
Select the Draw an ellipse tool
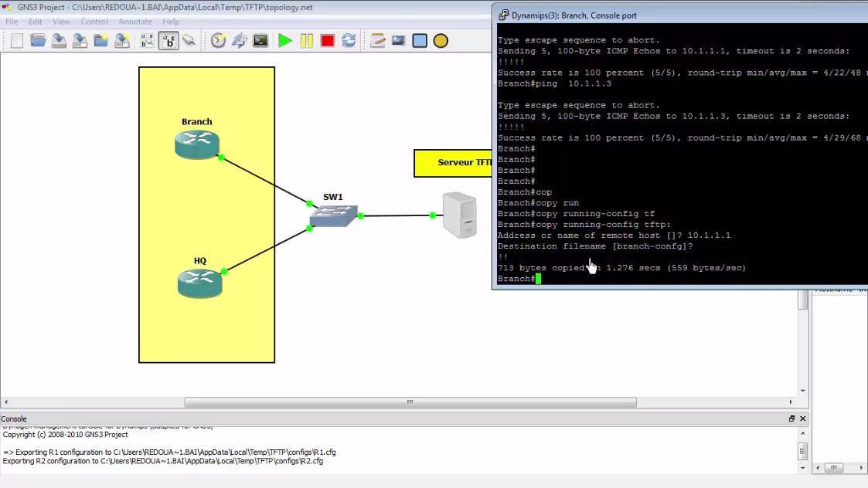441,40
